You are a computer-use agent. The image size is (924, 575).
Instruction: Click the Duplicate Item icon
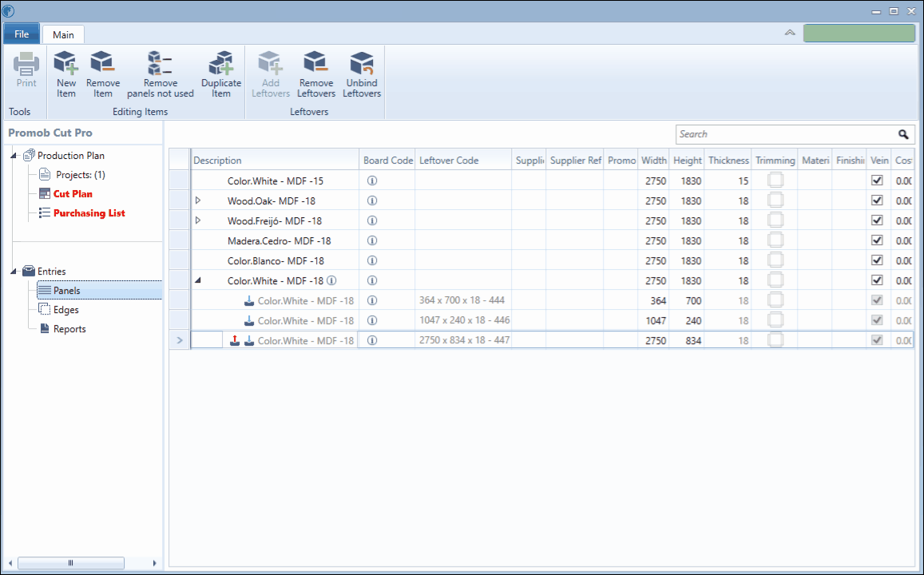[220, 64]
